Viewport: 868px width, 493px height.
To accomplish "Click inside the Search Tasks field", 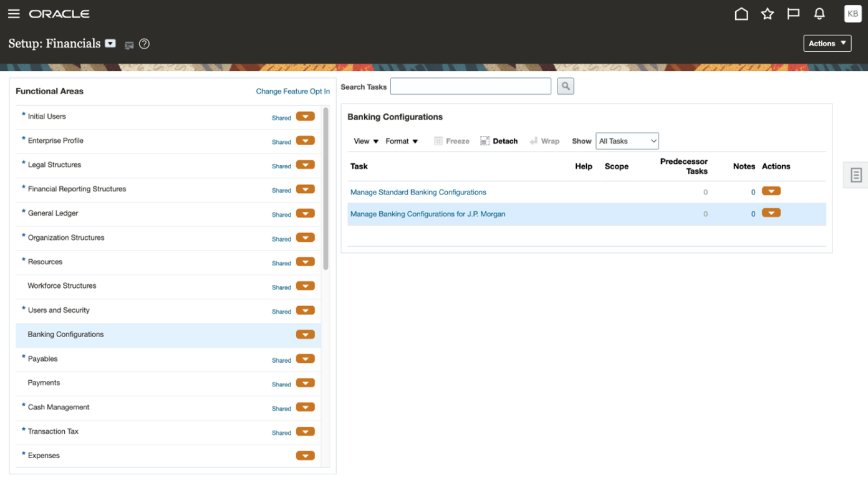I will 470,86.
